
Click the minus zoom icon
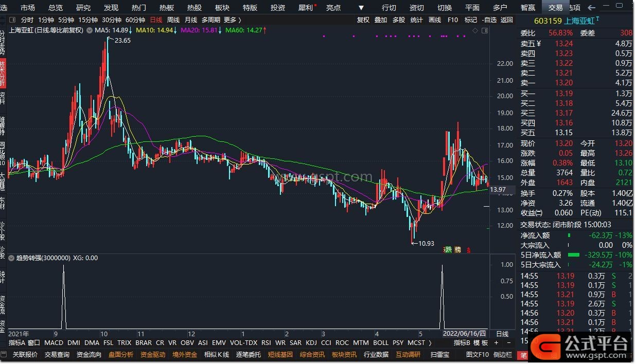(x=509, y=342)
